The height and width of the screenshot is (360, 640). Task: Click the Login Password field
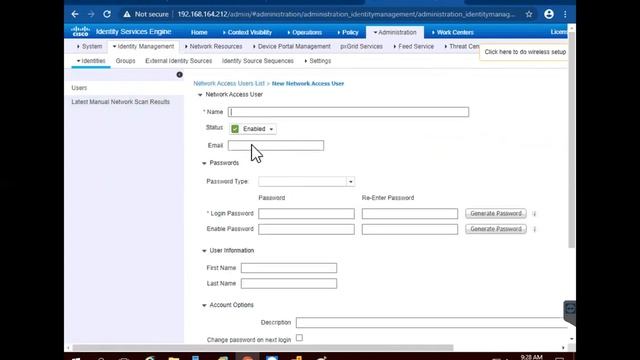click(x=307, y=213)
